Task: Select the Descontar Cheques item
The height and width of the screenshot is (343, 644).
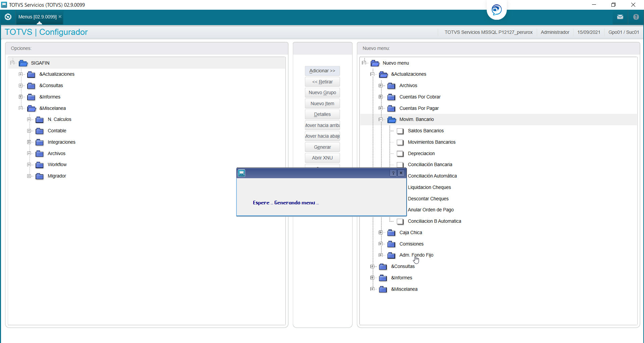Action: click(428, 199)
